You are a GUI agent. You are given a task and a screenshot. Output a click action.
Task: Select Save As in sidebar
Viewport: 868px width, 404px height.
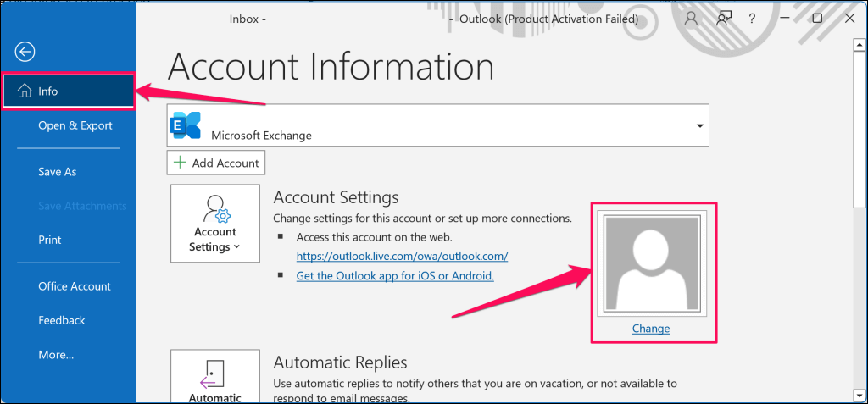[x=57, y=172]
